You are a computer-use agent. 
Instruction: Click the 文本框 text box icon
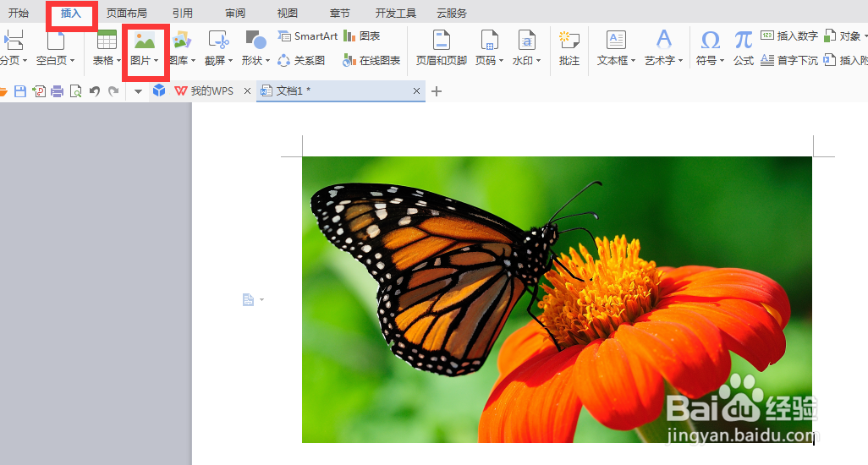point(616,41)
